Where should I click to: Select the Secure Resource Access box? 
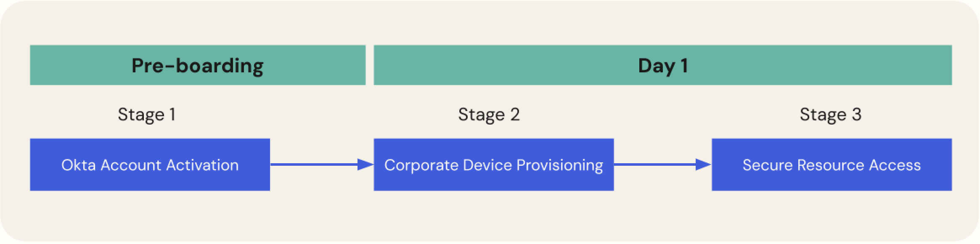pyautogui.click(x=832, y=164)
